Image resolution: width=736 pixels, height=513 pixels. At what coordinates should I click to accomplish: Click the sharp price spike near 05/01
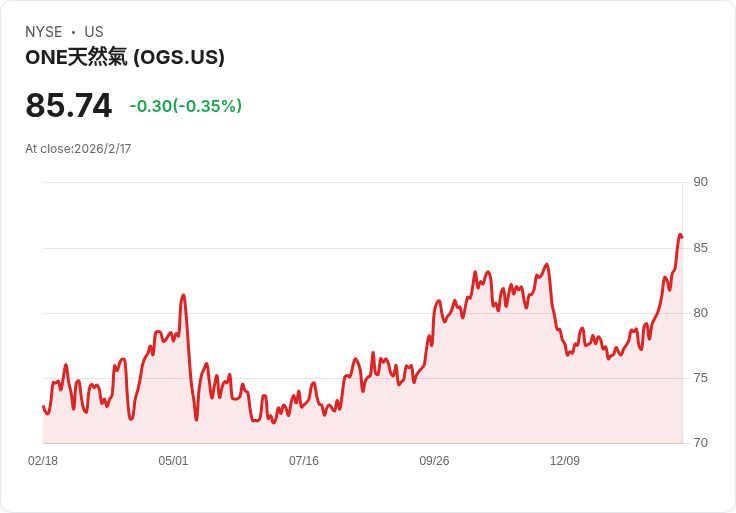click(183, 296)
